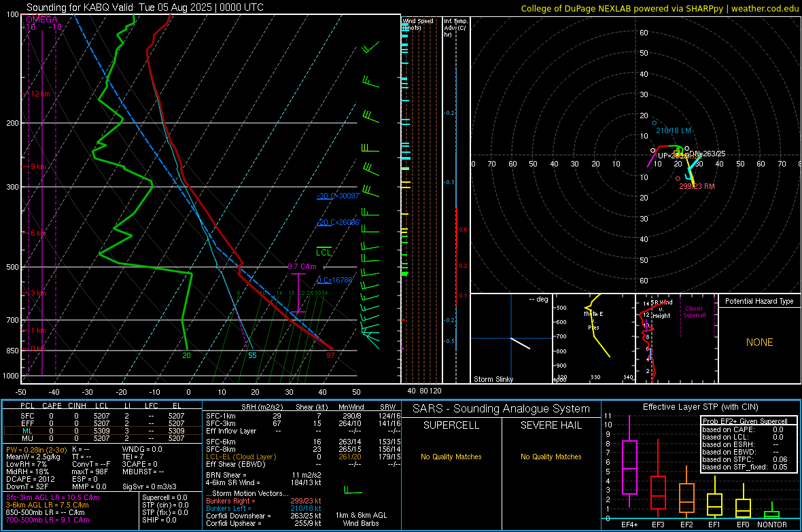Click the orange '3-6km AGL LR = 7.5 C/km' line
802x532 pixels.
pyautogui.click(x=47, y=505)
